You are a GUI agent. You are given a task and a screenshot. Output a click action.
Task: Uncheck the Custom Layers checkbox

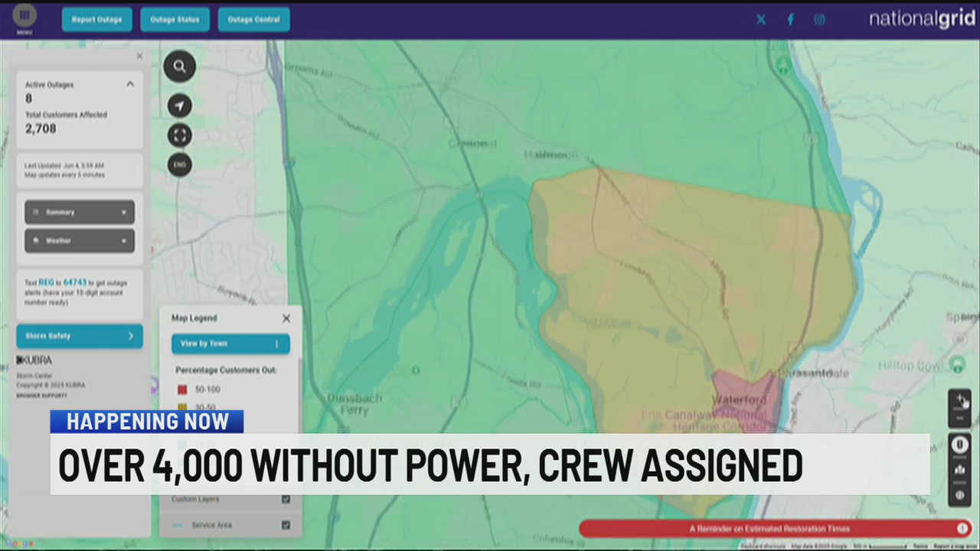point(286,499)
